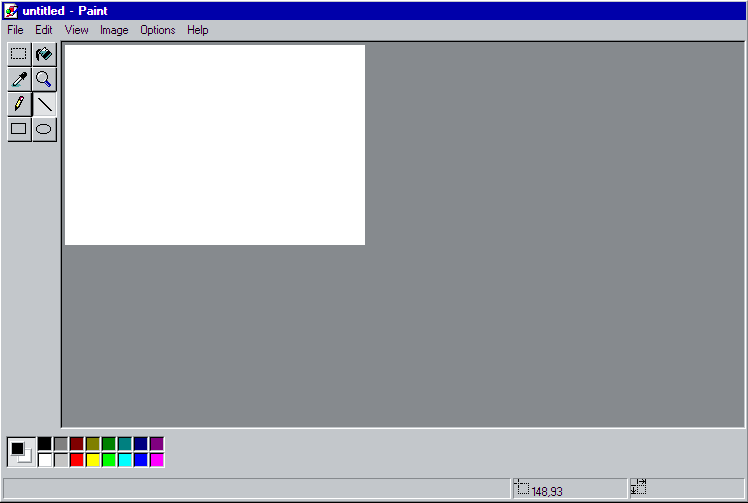Activate the Magnifier tool

(44, 79)
